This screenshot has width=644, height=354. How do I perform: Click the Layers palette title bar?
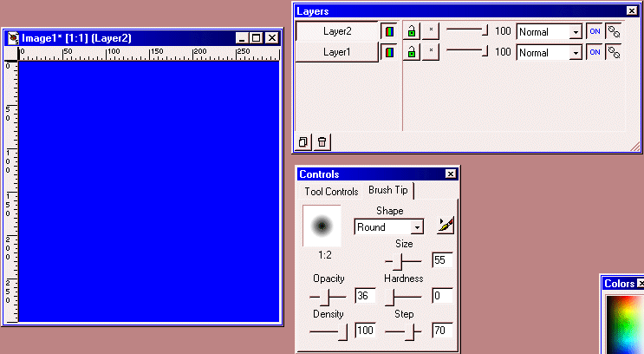[467, 11]
